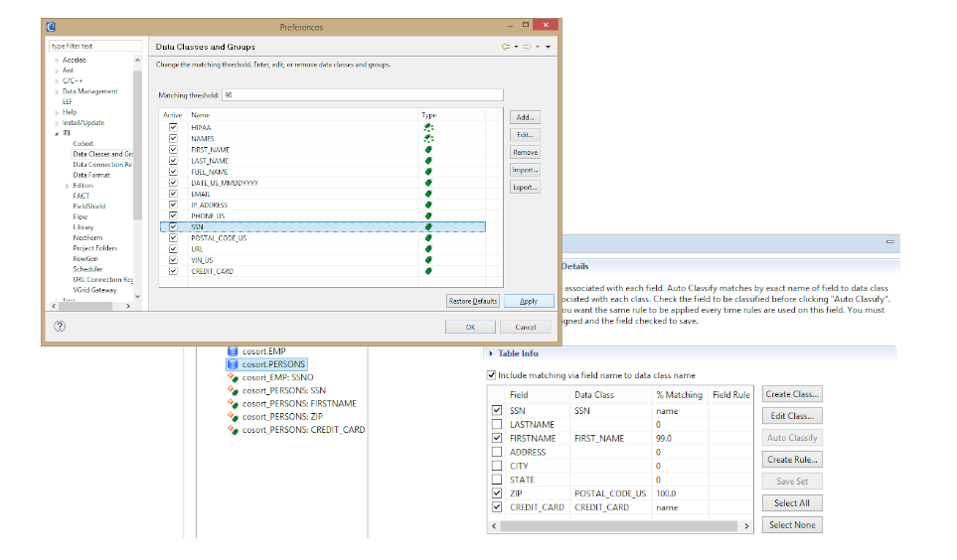Image resolution: width=957 pixels, height=560 pixels.
Task: Toggle the URL active checkbox
Action: pos(173,249)
